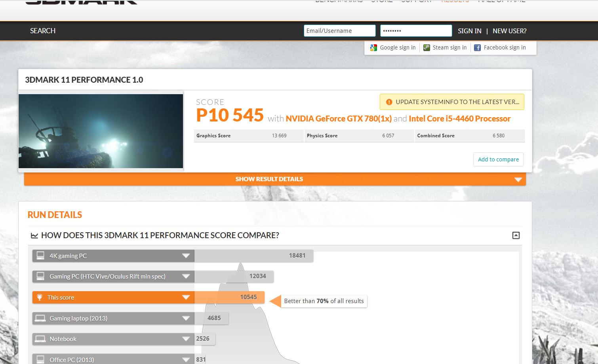Click the 10545 score bar value

point(248,297)
